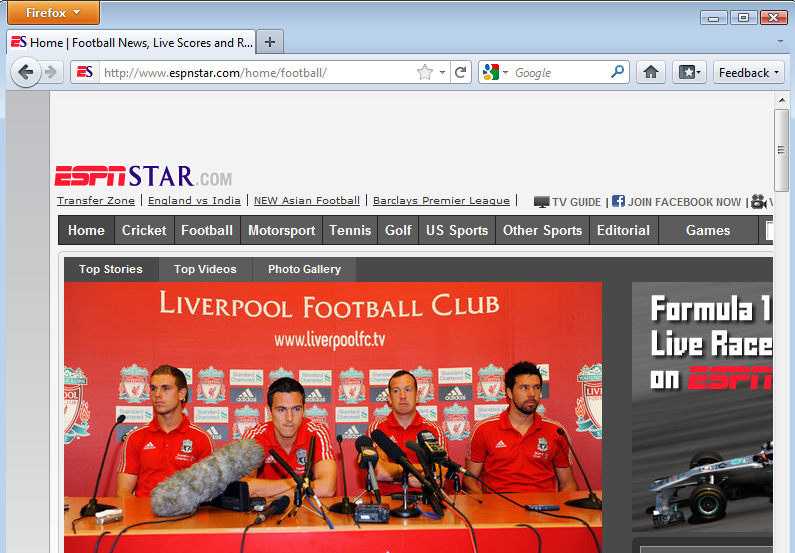
Task: Open the Tennis navigation menu item
Action: tap(350, 230)
